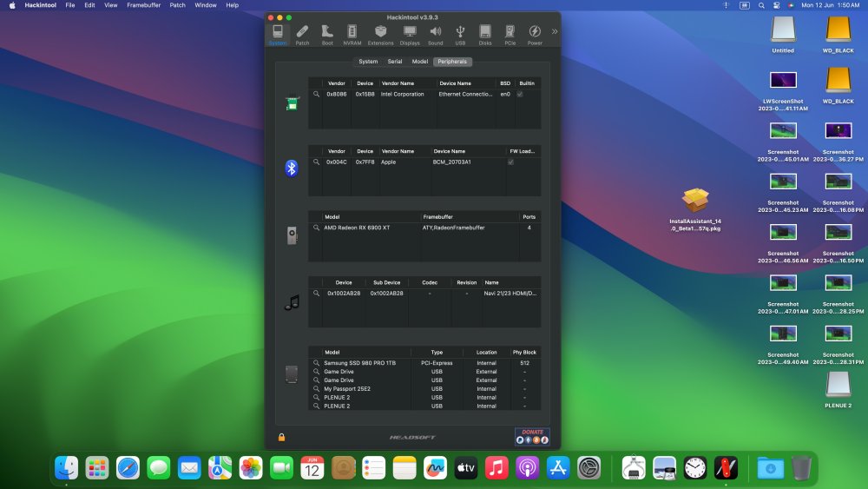Screen dimensions: 868x489
Task: Click magnifier icon for Apple Bluetooth row
Action: (x=316, y=162)
